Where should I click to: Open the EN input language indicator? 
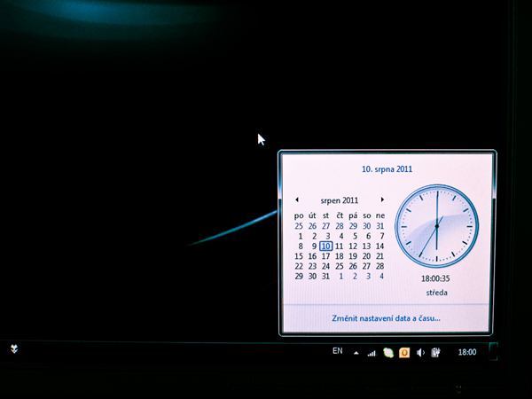pyautogui.click(x=338, y=351)
